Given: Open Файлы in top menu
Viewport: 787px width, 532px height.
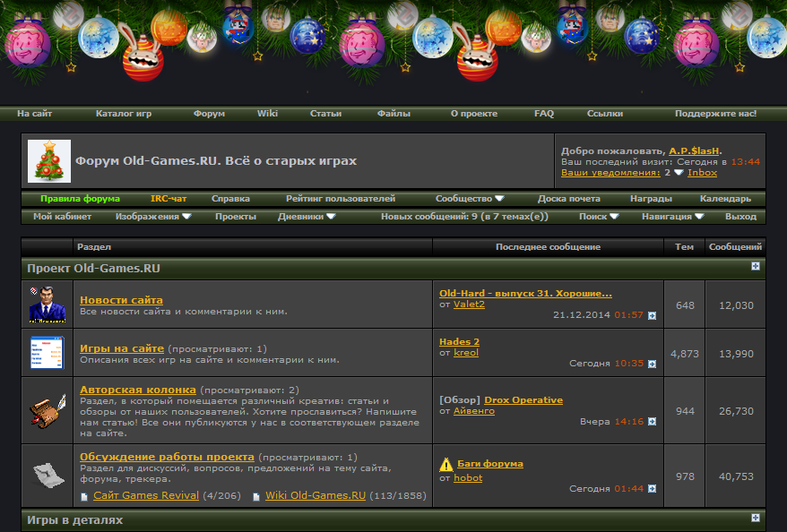Looking at the screenshot, I should point(394,114).
